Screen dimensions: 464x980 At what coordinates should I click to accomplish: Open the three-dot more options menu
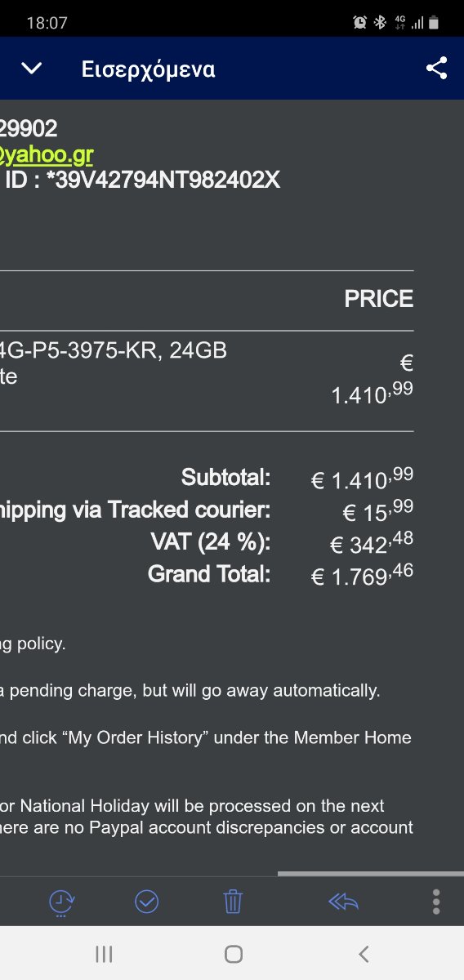tap(436, 902)
